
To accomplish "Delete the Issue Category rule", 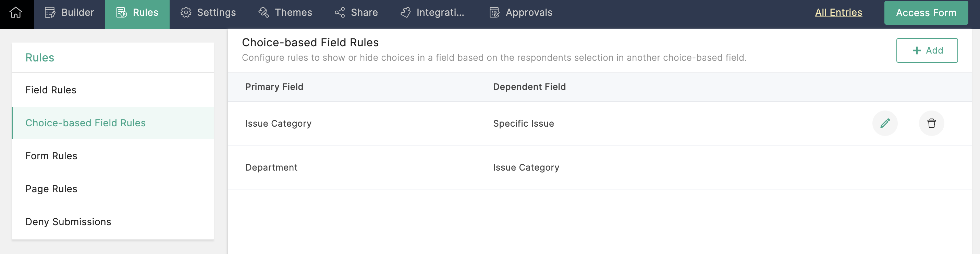I will [931, 123].
